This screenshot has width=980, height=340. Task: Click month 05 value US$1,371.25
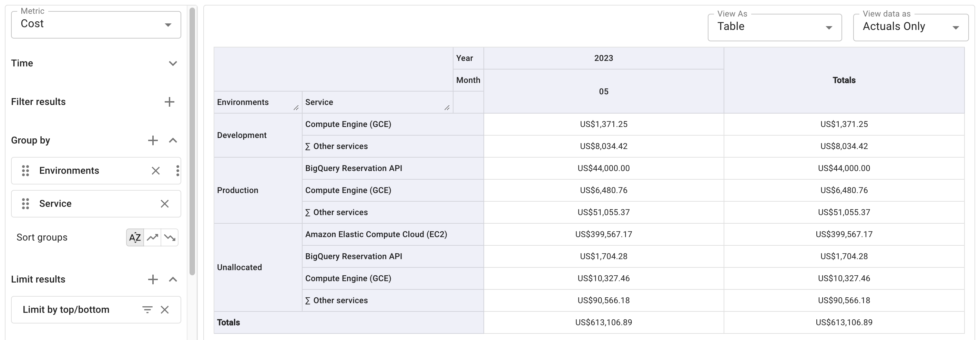click(x=603, y=124)
